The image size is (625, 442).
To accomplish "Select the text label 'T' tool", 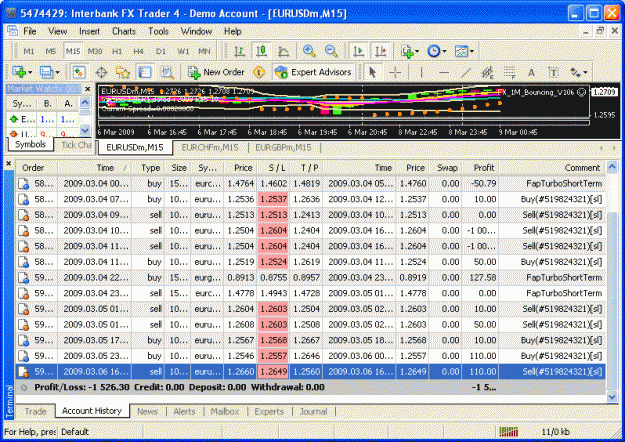I will pyautogui.click(x=554, y=73).
